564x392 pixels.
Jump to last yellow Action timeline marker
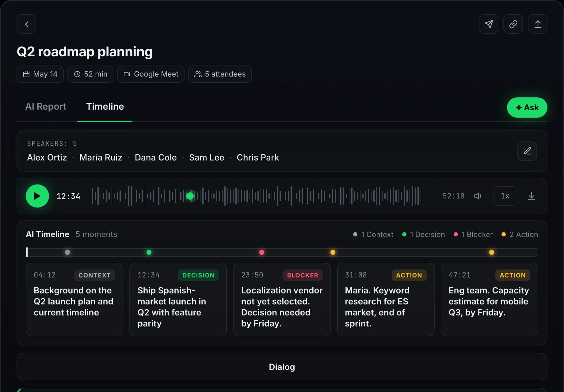click(x=492, y=252)
